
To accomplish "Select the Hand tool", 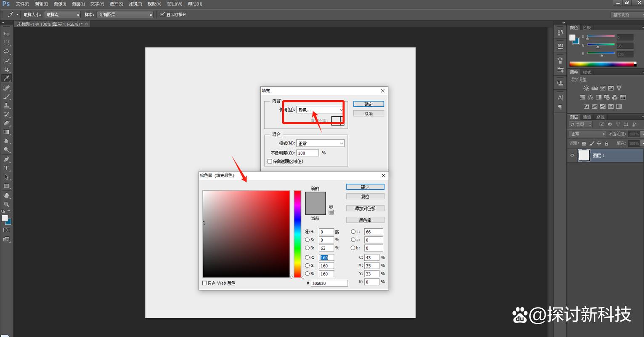I will click(6, 195).
